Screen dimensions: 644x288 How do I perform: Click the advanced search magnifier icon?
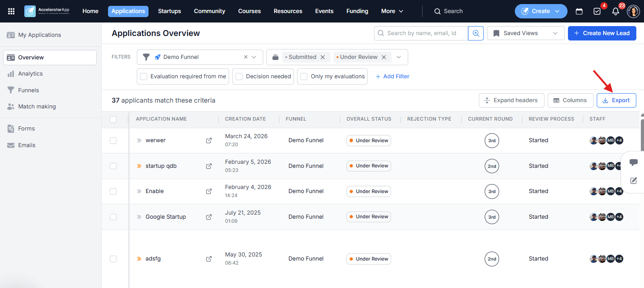point(476,33)
